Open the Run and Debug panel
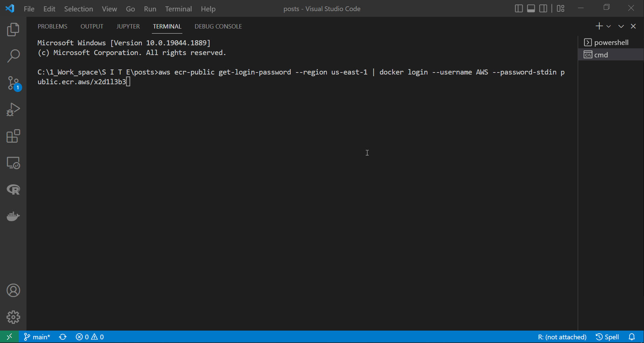 click(13, 109)
